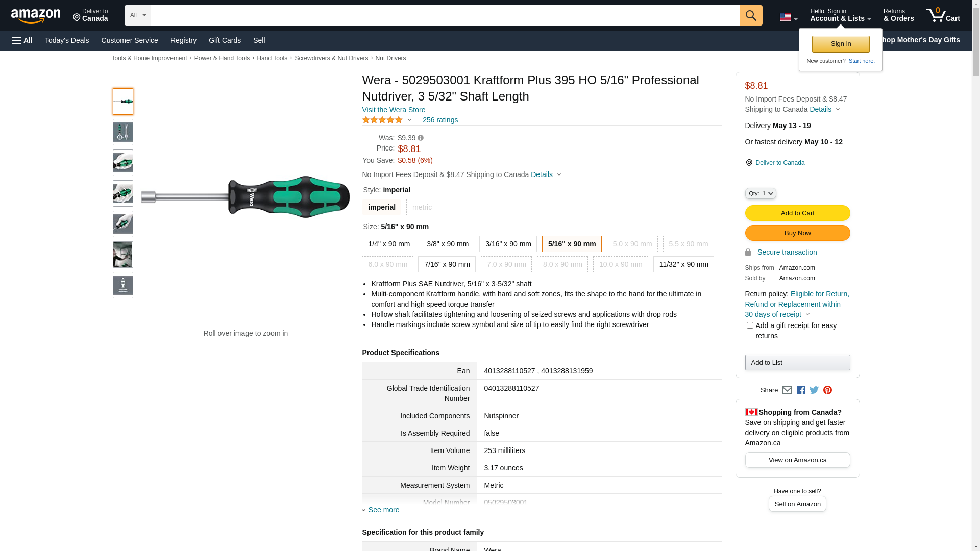This screenshot has height=551, width=980.
Task: Check the gift receipt checkbox
Action: pos(750,325)
